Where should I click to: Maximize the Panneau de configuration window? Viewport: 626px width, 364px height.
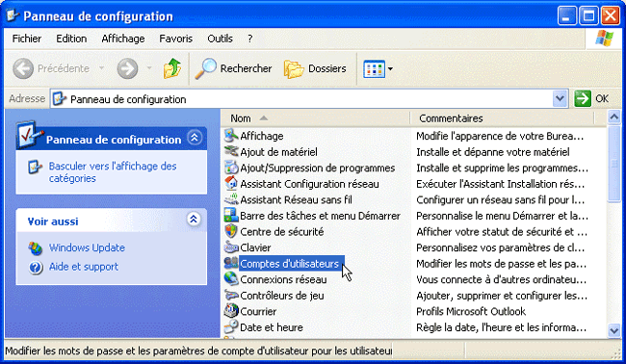pyautogui.click(x=588, y=16)
